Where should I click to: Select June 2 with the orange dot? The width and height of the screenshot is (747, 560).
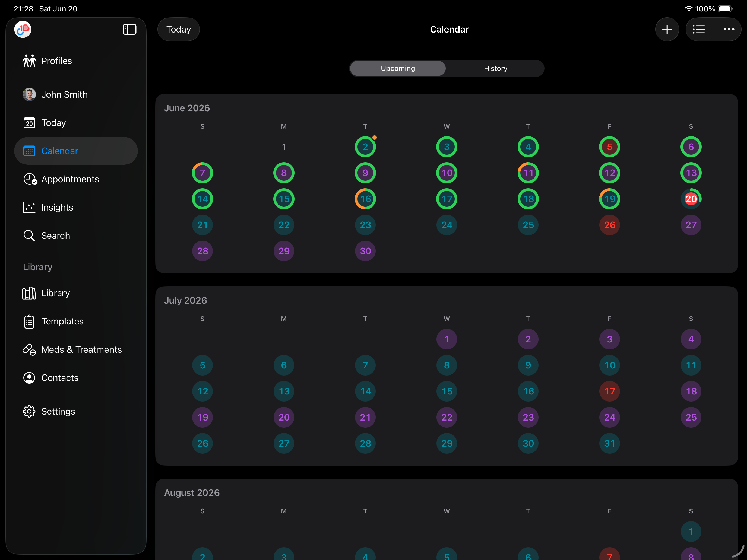(x=365, y=147)
